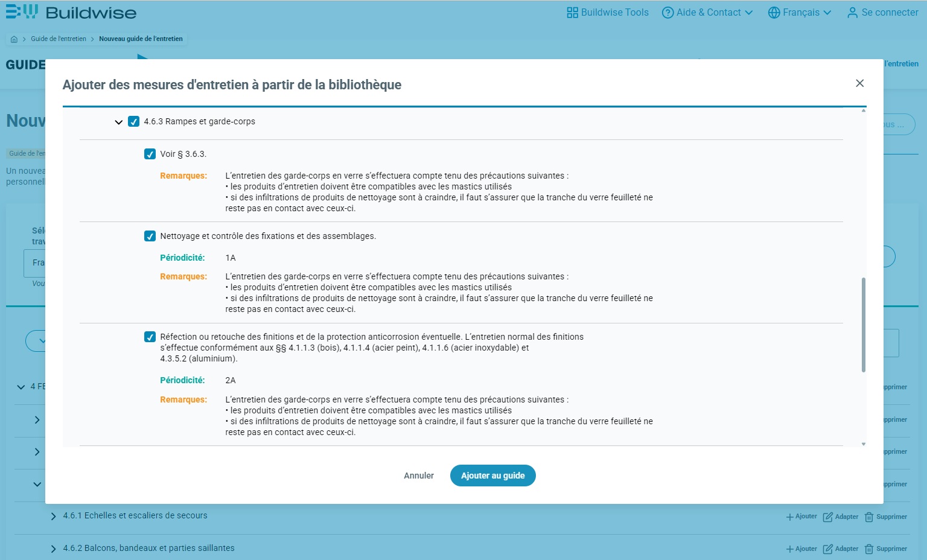Collapse the '4 FE' section chevron
This screenshot has height=560, width=927.
tap(21, 387)
